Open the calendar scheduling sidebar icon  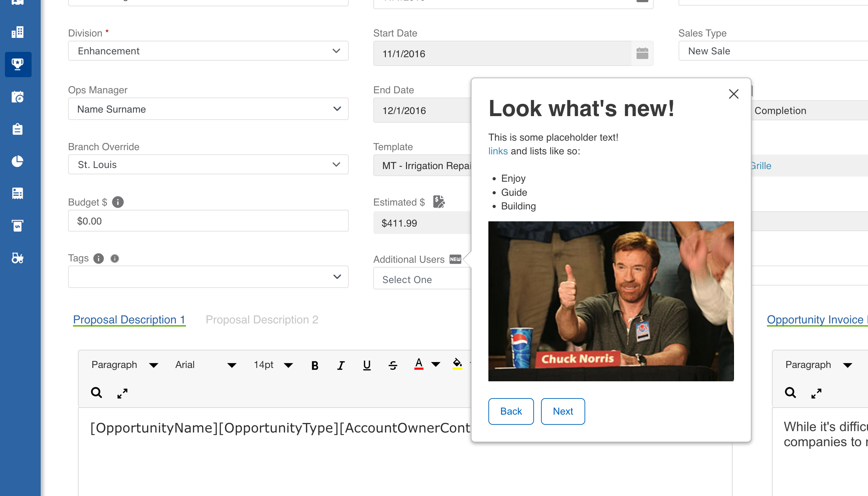click(x=18, y=97)
